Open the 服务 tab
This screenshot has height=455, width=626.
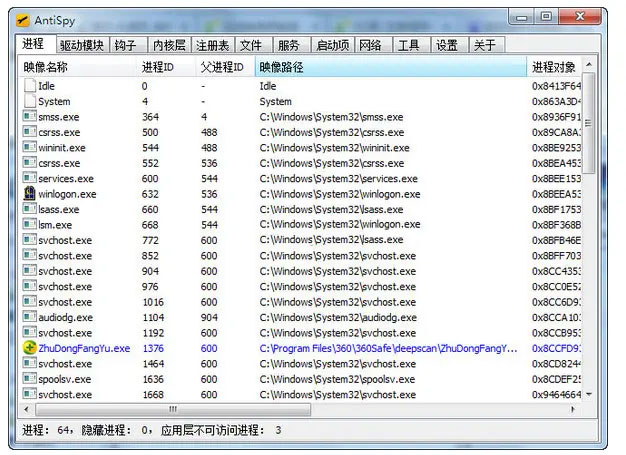tap(291, 45)
